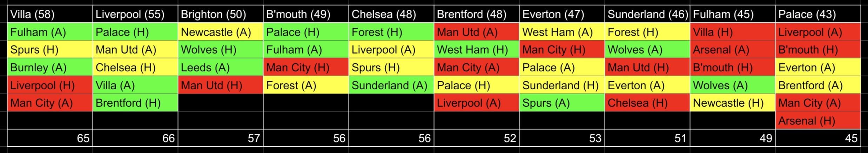Click the green Burnley (A) fixture cell
This screenshot has width=868, height=153.
click(50, 68)
